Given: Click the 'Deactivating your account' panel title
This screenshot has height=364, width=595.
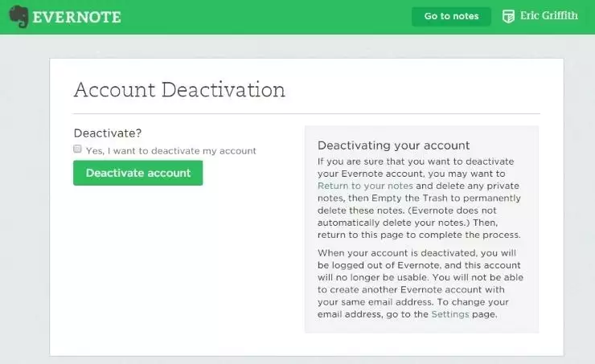Looking at the screenshot, I should (x=393, y=145).
